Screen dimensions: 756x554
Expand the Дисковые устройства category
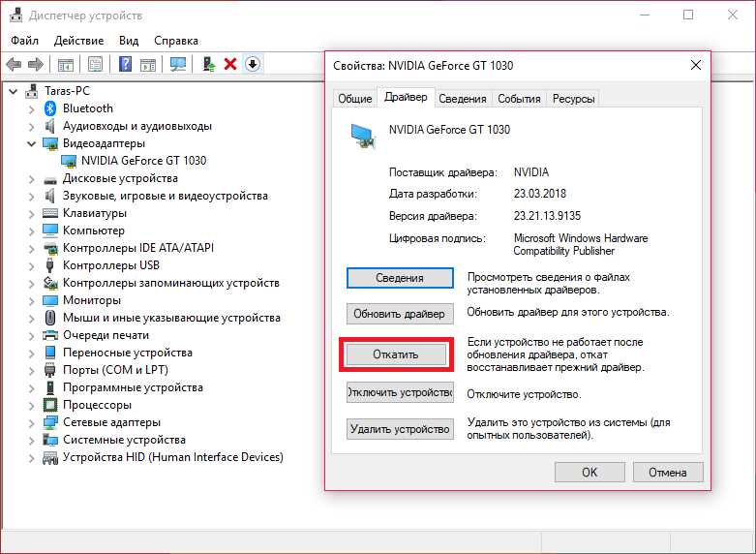[x=32, y=179]
